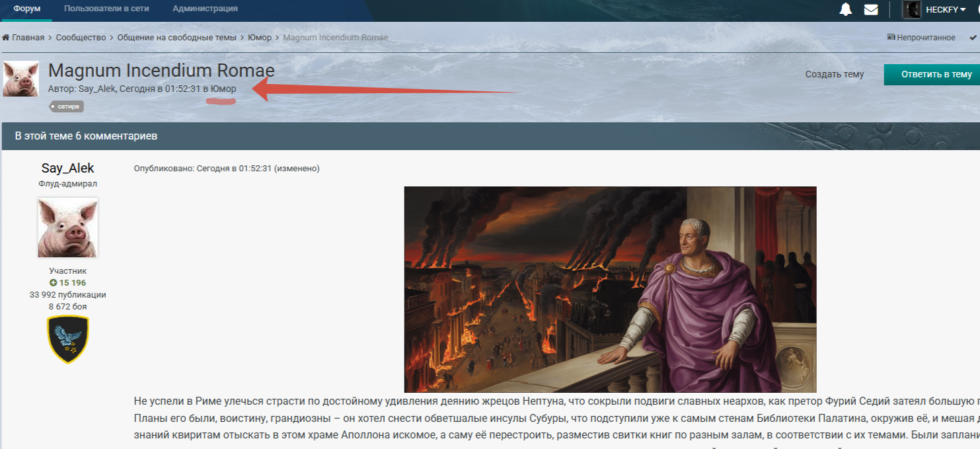Open Общение на свободные темы breadcrumb
This screenshot has height=449, width=980.
(x=176, y=38)
